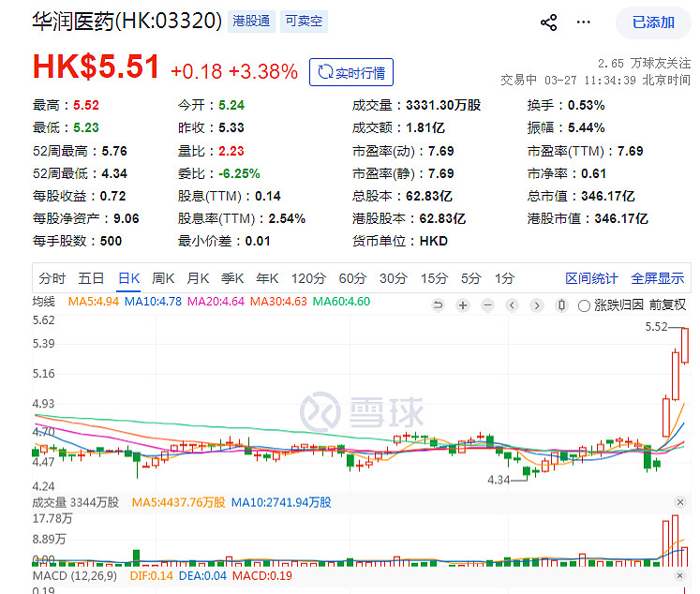The width and height of the screenshot is (700, 594).
Task: Click the 量比 value 2.23
Action: [231, 151]
